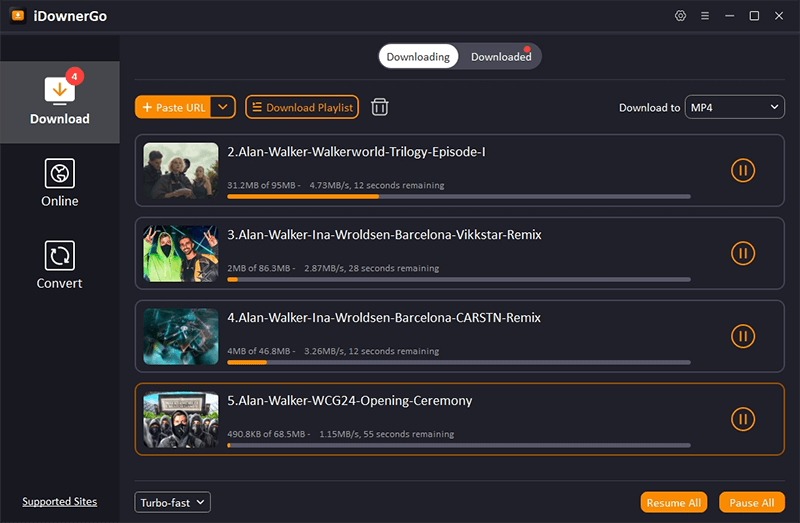Select title 5.Alan-Walker-WCG24-Opening-Ceremony
Image resolution: width=800 pixels, height=523 pixels.
pyautogui.click(x=349, y=401)
